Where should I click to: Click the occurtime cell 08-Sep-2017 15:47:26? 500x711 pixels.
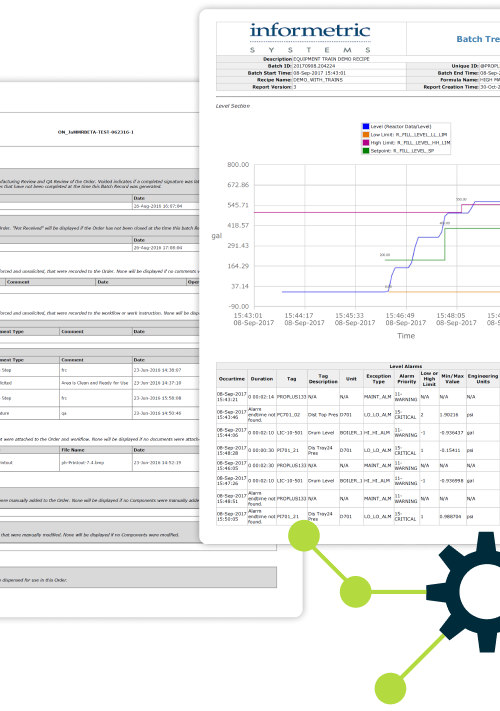232,481
